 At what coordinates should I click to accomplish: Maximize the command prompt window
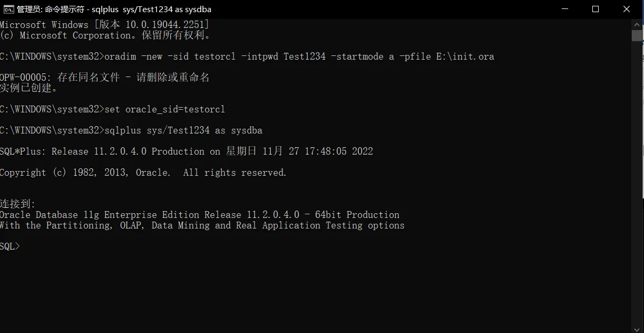pos(596,9)
